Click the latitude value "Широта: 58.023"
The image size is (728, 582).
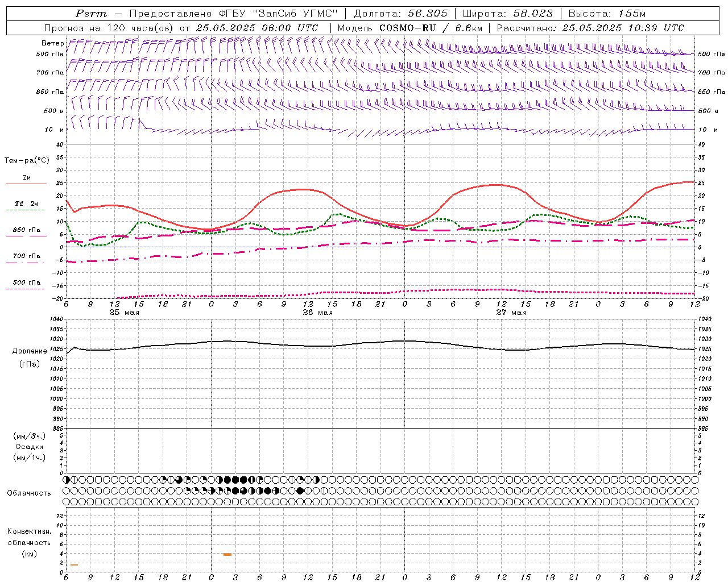point(507,14)
